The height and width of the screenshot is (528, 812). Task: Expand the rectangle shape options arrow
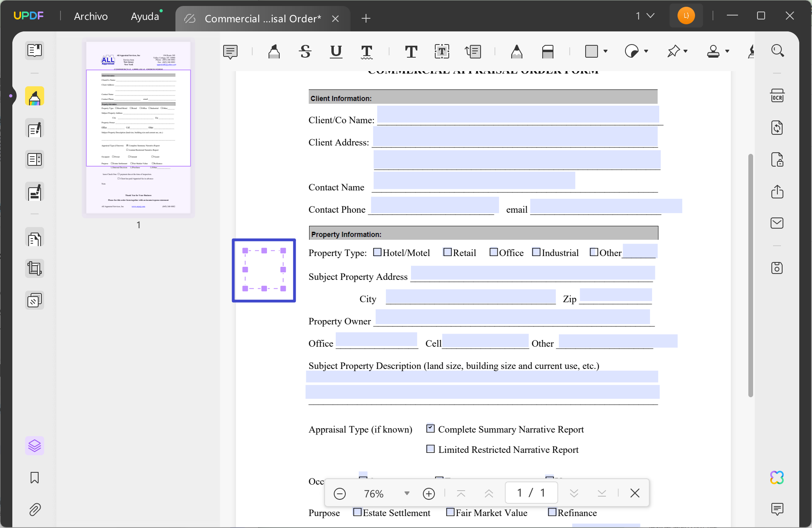(x=606, y=51)
